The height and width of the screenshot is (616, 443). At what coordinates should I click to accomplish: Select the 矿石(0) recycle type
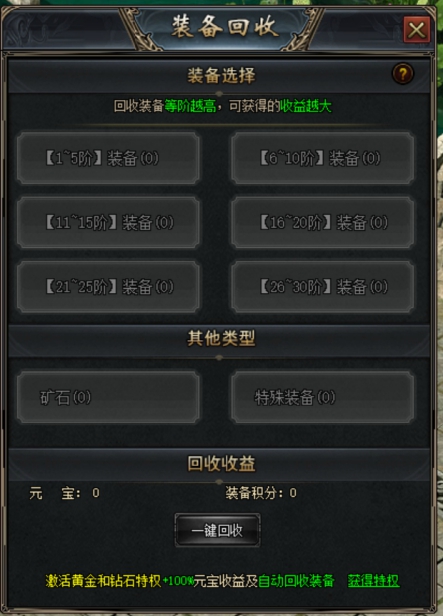pos(108,398)
